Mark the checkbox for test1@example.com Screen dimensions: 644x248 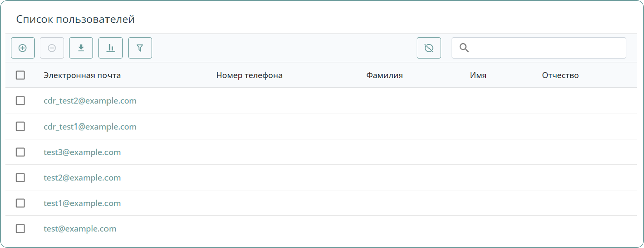[x=20, y=203]
